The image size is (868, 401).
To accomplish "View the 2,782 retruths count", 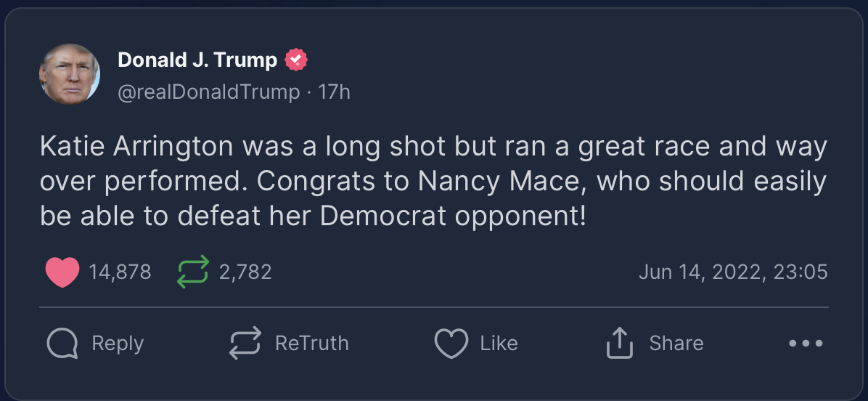I will pos(245,272).
